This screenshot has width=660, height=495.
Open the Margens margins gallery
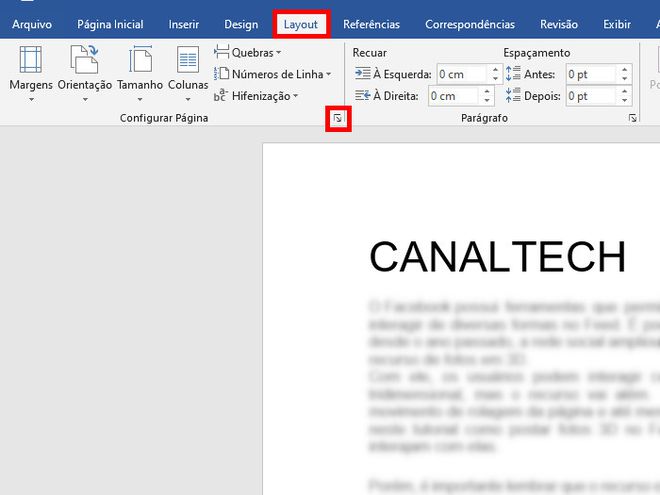click(31, 74)
